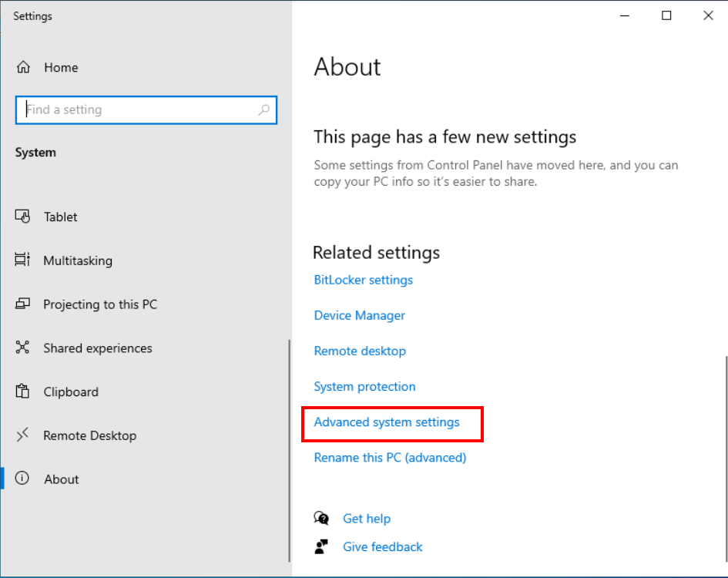Image resolution: width=728 pixels, height=578 pixels.
Task: Focus the Find a setting search box
Action: (139, 110)
